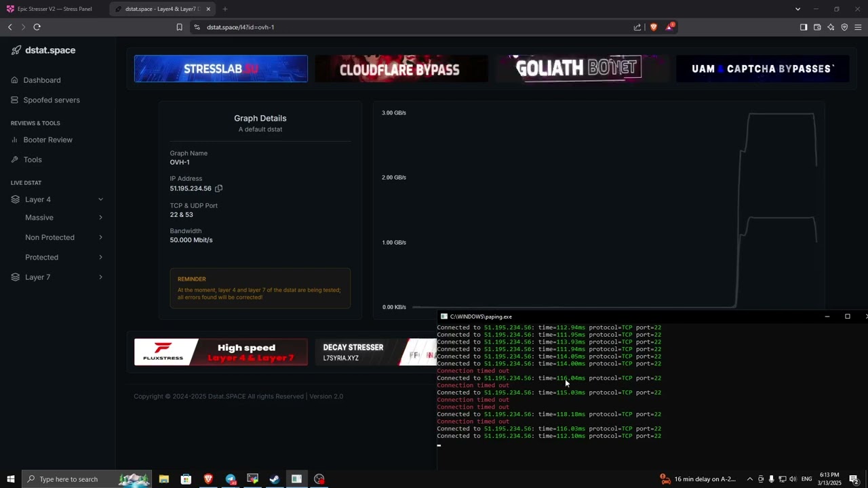
Task: Click the 16 min delay traffic widget
Action: 698,479
